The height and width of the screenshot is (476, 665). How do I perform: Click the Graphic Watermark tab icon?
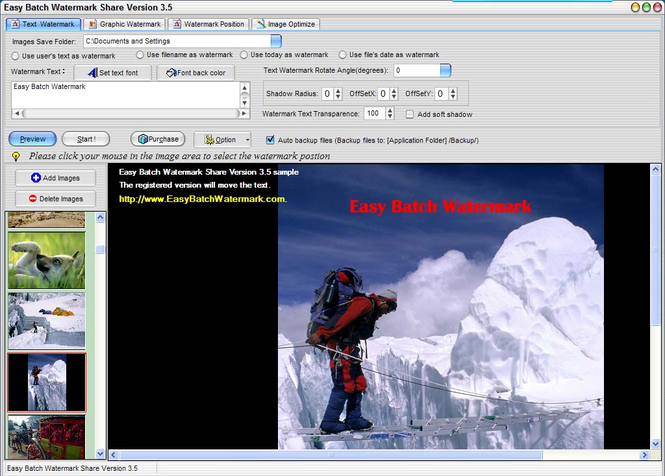92,24
